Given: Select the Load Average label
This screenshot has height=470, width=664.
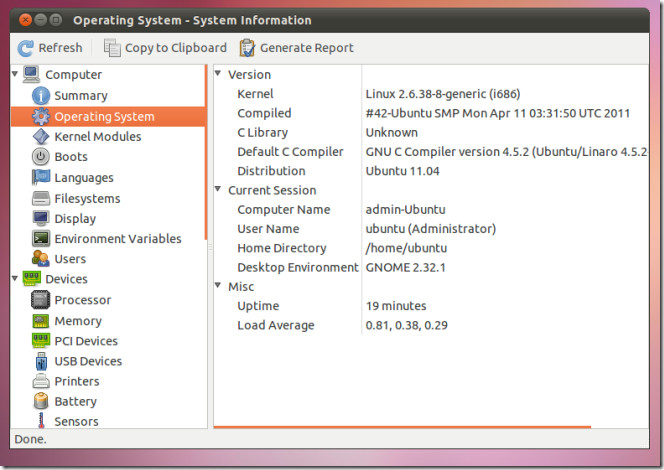Looking at the screenshot, I should point(276,326).
